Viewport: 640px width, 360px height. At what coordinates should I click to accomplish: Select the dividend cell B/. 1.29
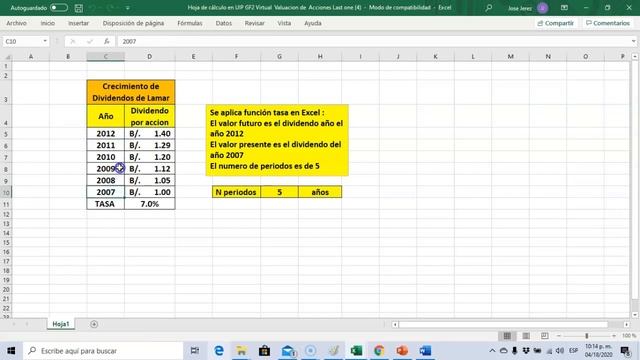(x=150, y=145)
